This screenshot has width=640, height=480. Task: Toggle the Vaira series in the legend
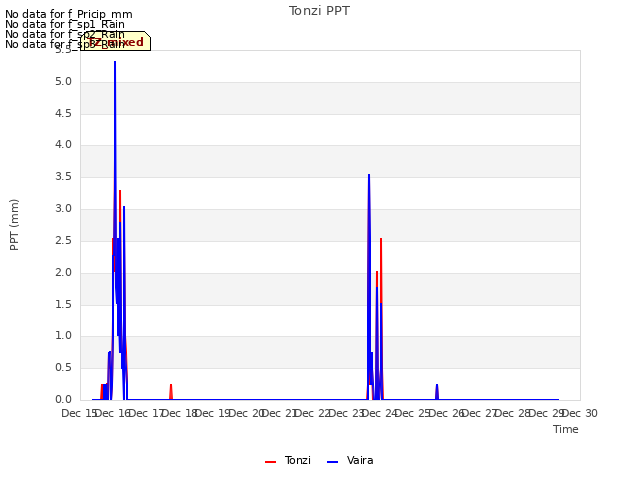[x=350, y=460]
